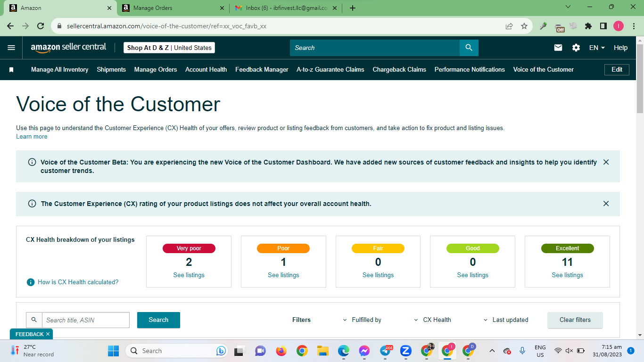Open Shop At D & Z marketplace switcher
This screenshot has height=362, width=644.
tap(169, 48)
